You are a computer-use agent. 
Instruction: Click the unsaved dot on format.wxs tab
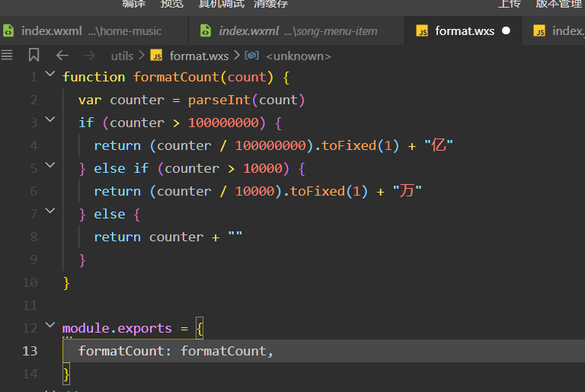[506, 31]
